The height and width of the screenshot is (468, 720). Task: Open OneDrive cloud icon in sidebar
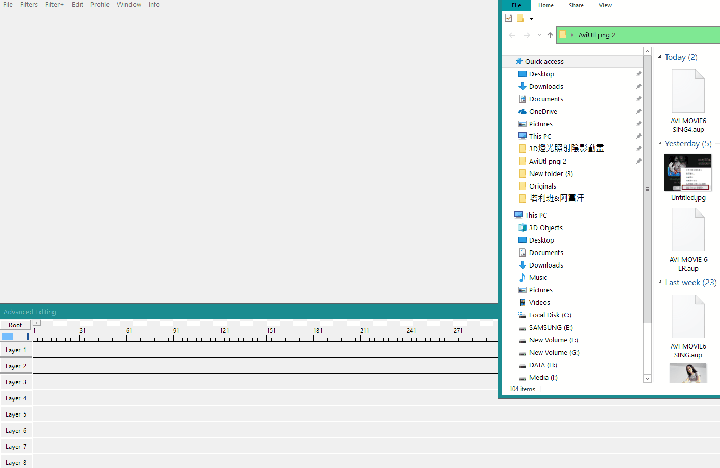click(522, 111)
